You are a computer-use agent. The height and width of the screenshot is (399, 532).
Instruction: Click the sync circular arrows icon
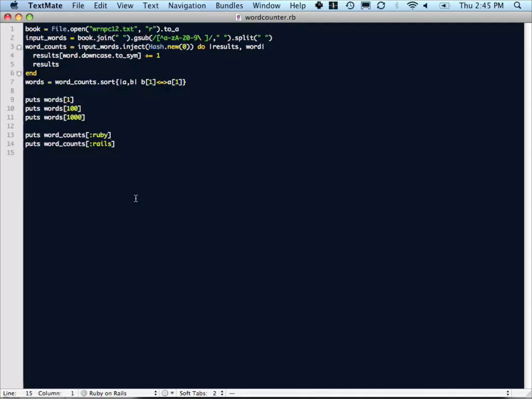pyautogui.click(x=381, y=5)
